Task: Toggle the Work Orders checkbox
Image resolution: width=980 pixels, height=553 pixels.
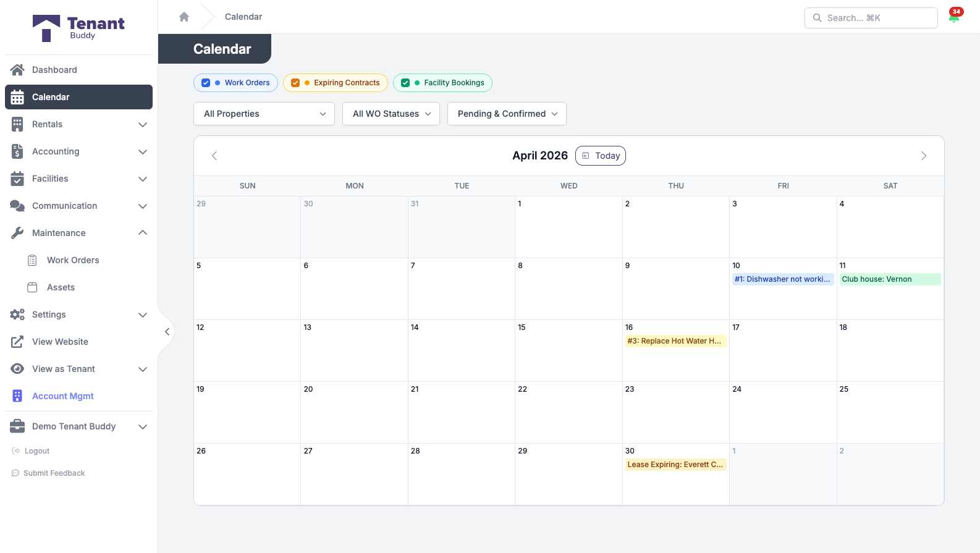Action: 206,83
